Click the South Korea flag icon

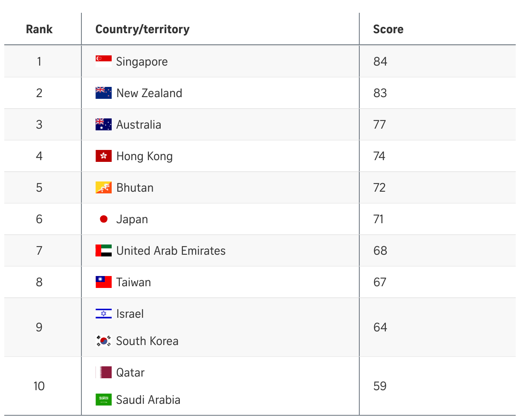click(104, 341)
